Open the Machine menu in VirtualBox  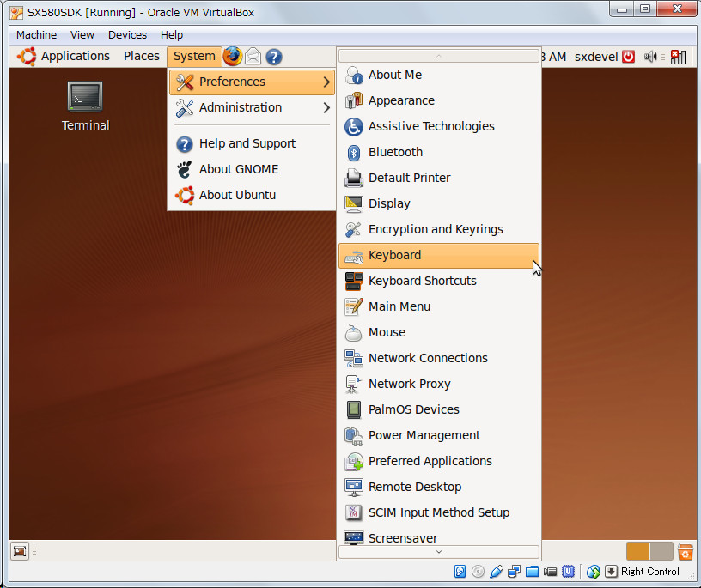click(37, 35)
